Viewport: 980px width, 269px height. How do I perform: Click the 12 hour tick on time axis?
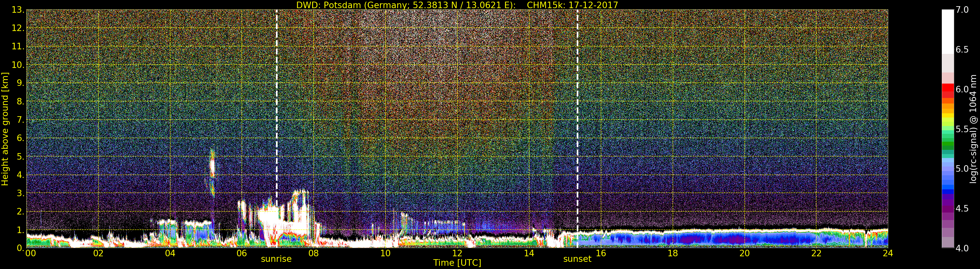pos(457,253)
